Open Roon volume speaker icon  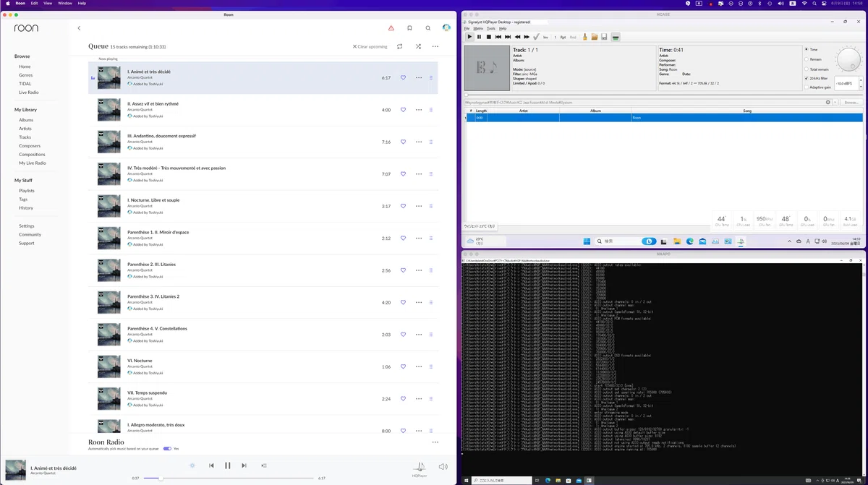(443, 467)
